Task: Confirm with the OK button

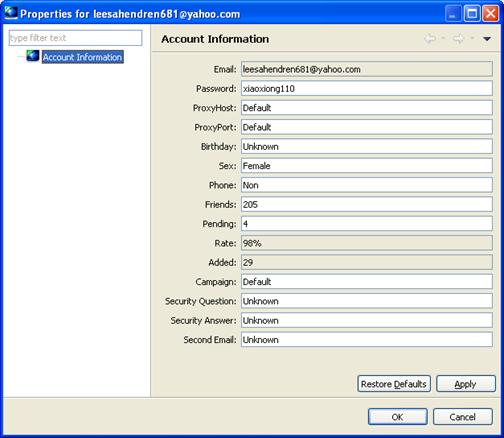Action: 398,417
